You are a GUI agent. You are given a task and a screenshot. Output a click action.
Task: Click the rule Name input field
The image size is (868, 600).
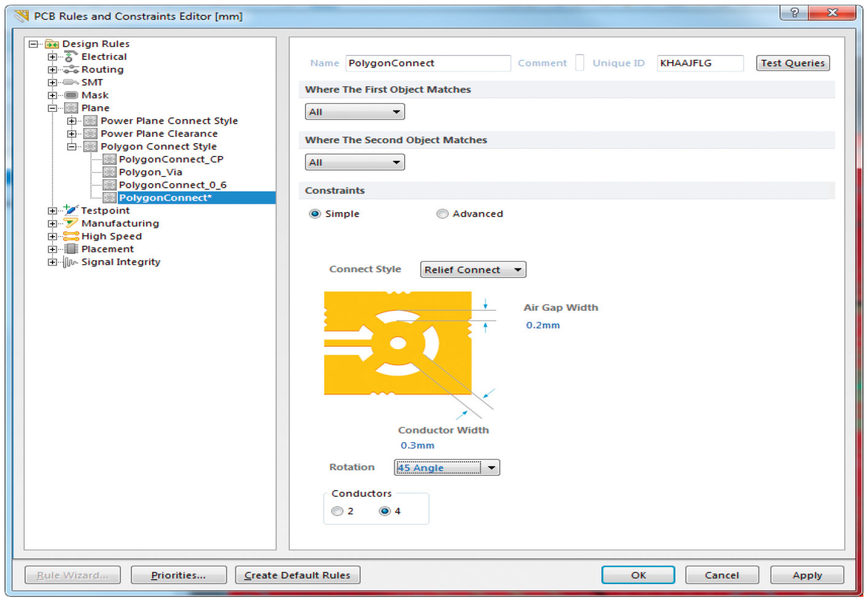[427, 63]
